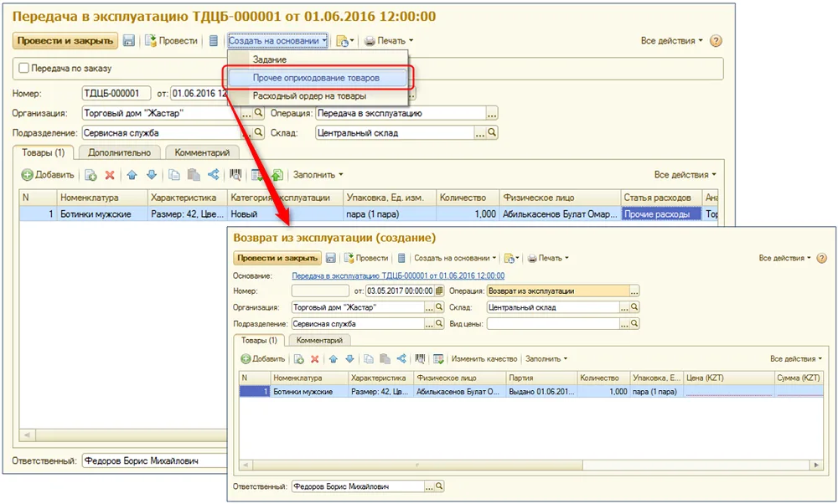
Task: Move row up in Передача window goods toolbar
Action: click(132, 175)
